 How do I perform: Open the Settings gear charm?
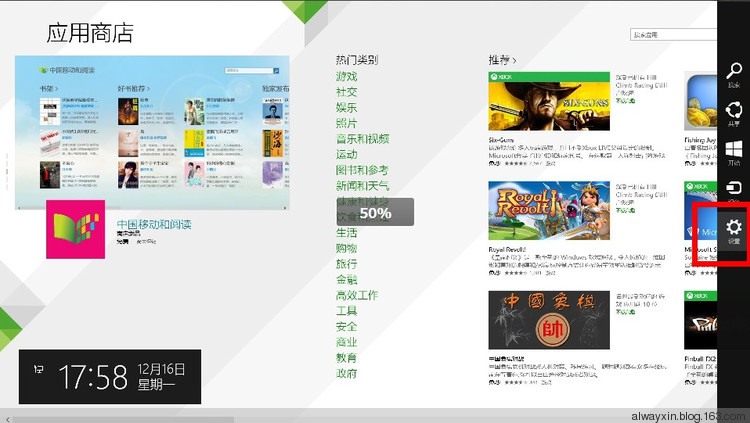tap(734, 231)
